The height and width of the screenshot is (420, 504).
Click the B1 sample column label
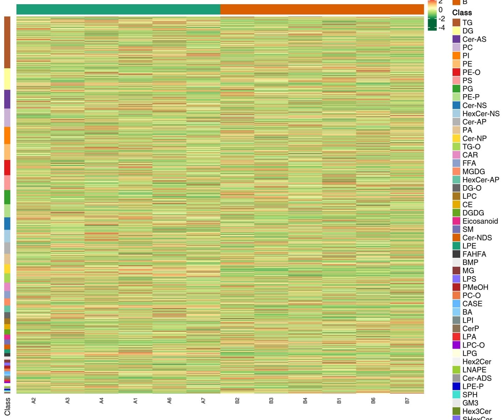[339, 401]
